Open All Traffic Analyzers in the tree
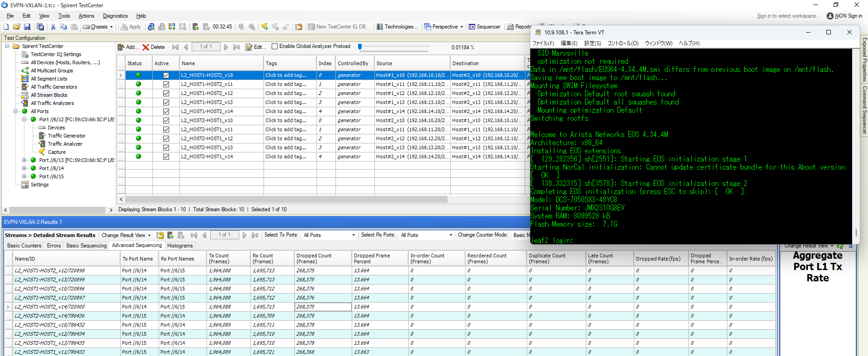The height and width of the screenshot is (356, 868). click(52, 103)
